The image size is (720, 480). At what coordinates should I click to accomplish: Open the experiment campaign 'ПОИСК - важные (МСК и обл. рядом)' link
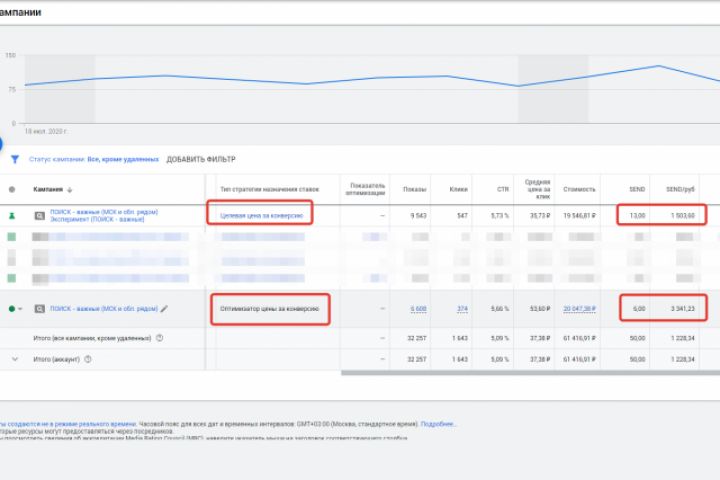104,212
